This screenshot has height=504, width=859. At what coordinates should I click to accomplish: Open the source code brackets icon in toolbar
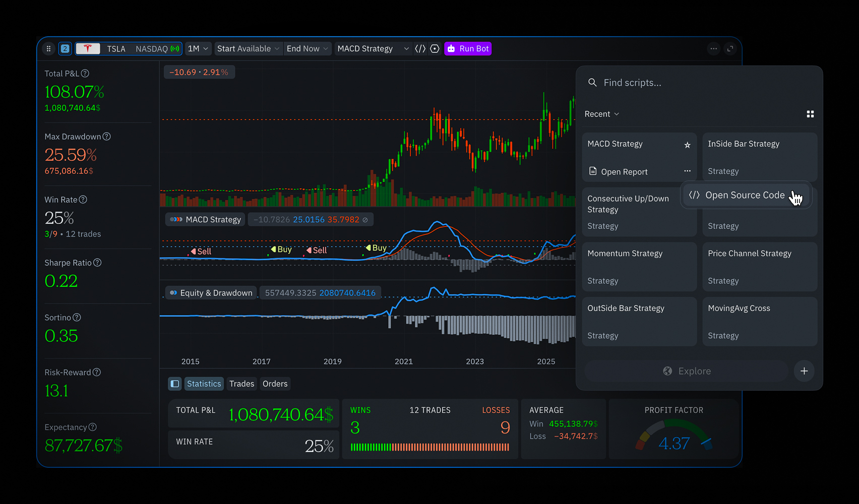420,49
